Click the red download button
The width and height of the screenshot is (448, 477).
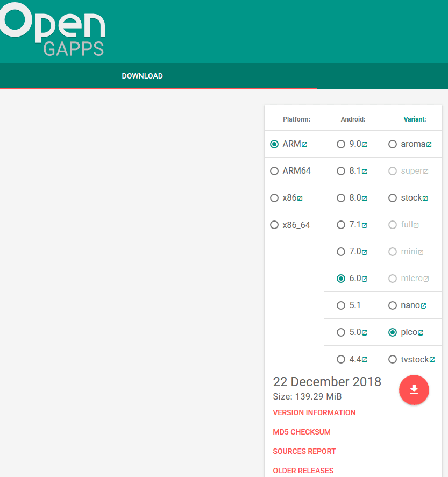coord(414,390)
